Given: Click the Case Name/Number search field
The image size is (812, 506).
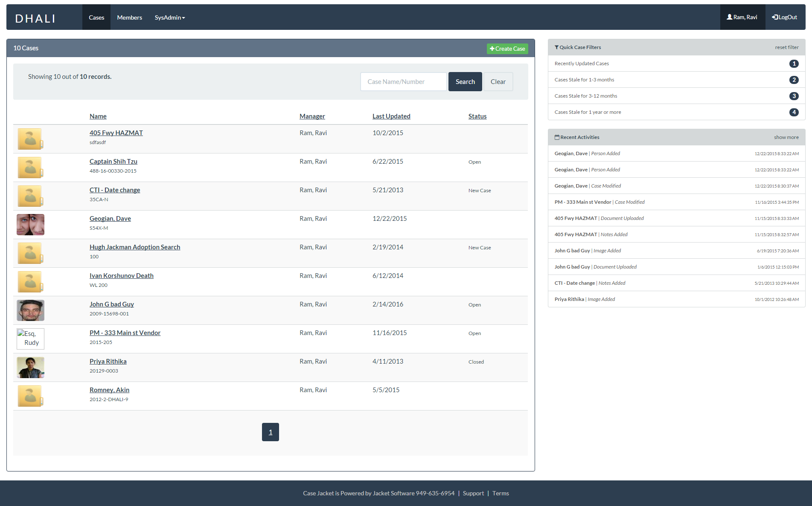Looking at the screenshot, I should (403, 81).
